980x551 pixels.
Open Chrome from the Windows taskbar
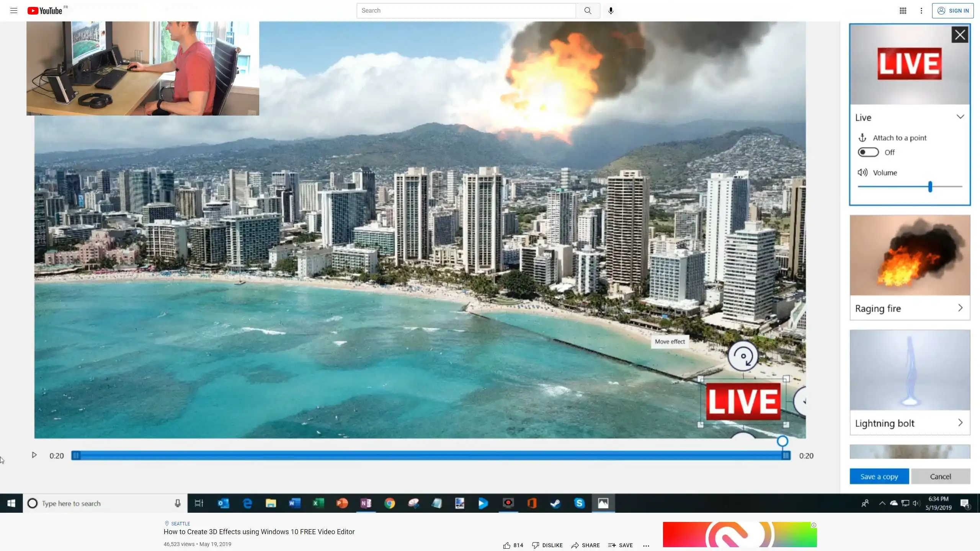click(390, 503)
